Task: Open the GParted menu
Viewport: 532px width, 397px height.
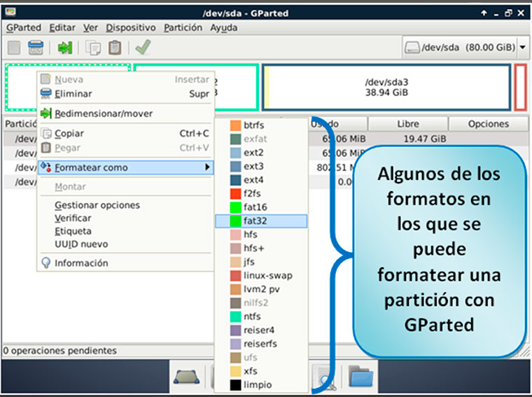Action: pyautogui.click(x=23, y=28)
